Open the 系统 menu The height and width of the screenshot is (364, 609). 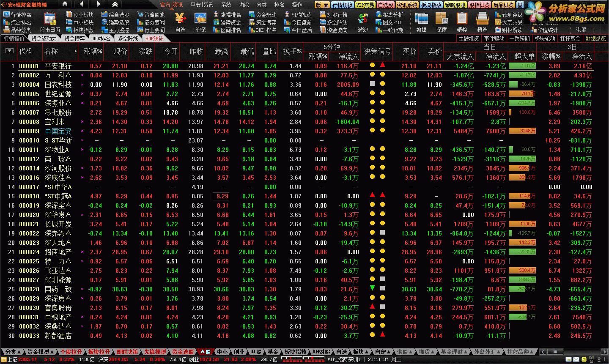tap(226, 5)
